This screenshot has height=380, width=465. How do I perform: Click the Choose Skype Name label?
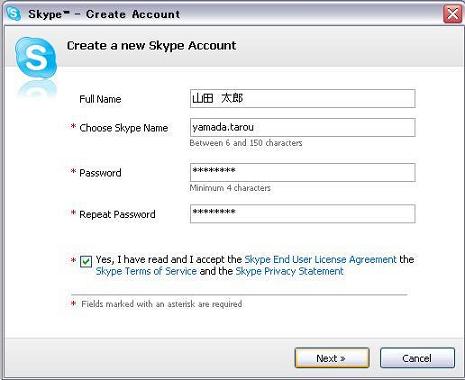coord(124,128)
